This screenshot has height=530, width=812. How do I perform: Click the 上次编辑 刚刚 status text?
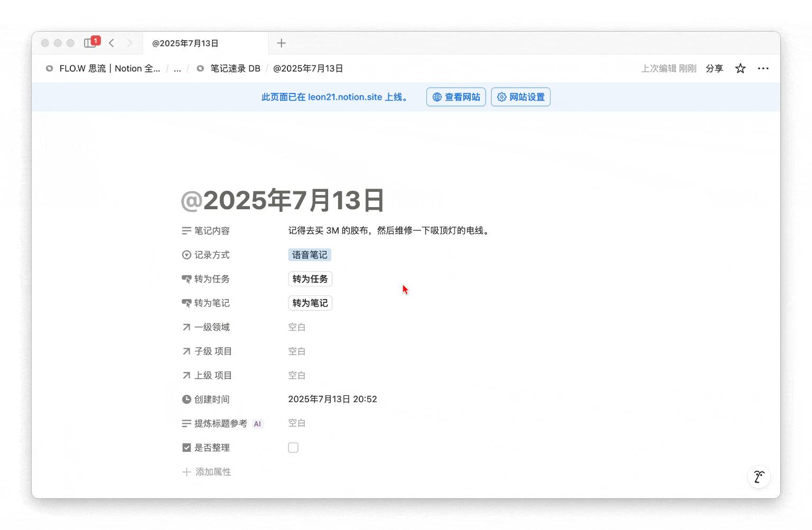669,69
